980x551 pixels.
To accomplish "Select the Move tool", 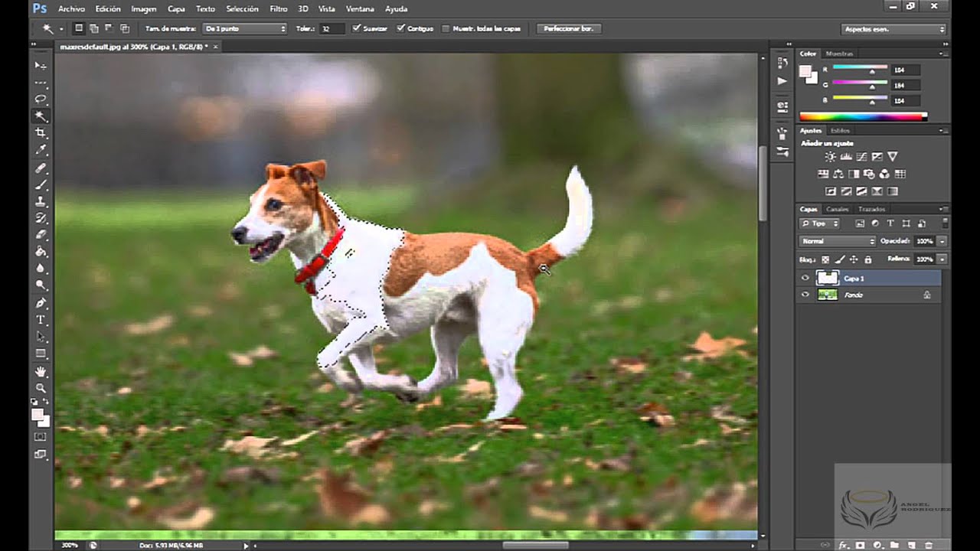I will [41, 66].
